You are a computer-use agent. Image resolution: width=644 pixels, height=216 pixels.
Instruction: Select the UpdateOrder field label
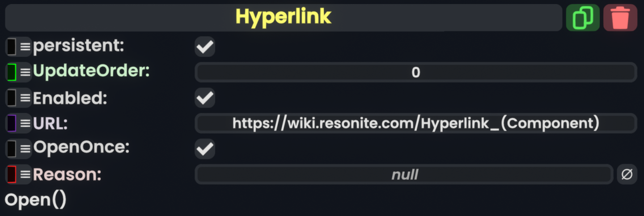pyautogui.click(x=92, y=71)
